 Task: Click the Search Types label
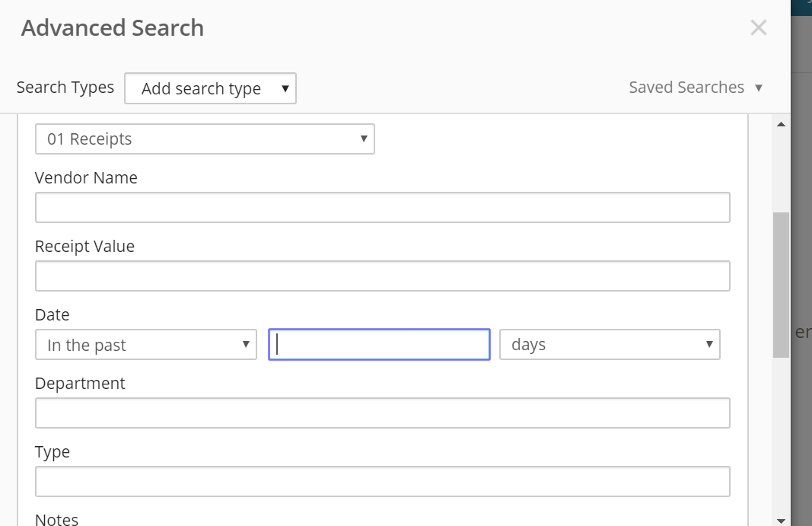click(65, 88)
